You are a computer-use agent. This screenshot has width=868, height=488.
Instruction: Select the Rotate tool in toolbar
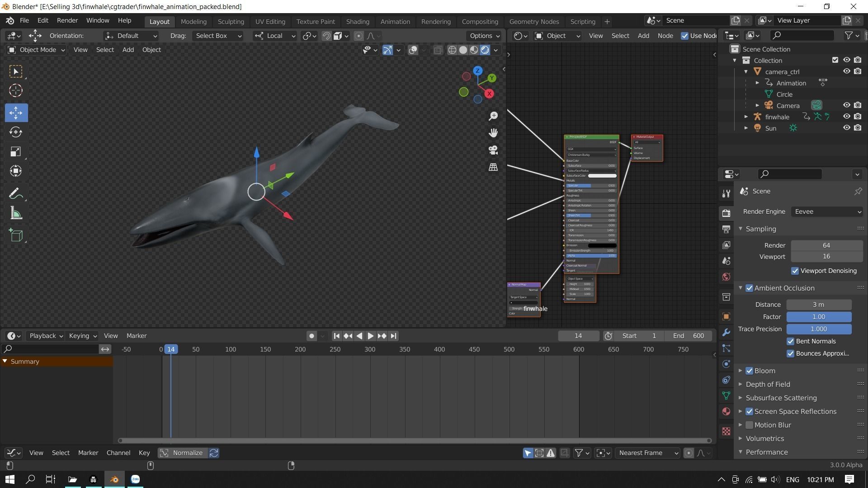pyautogui.click(x=16, y=132)
